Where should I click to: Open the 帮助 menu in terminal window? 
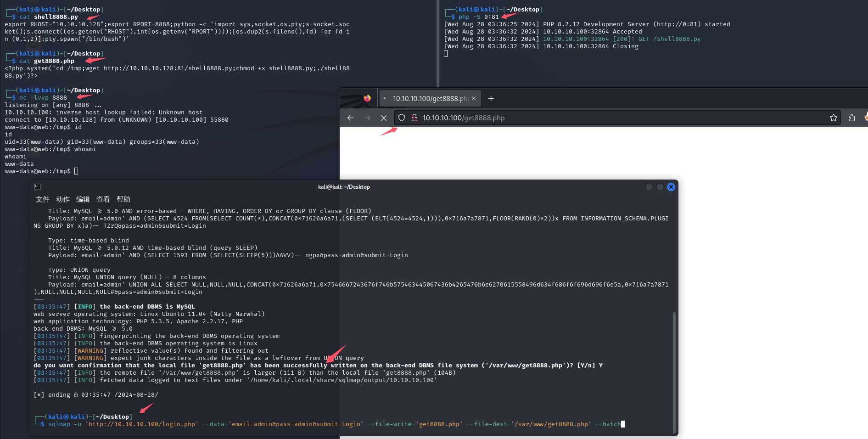123,199
